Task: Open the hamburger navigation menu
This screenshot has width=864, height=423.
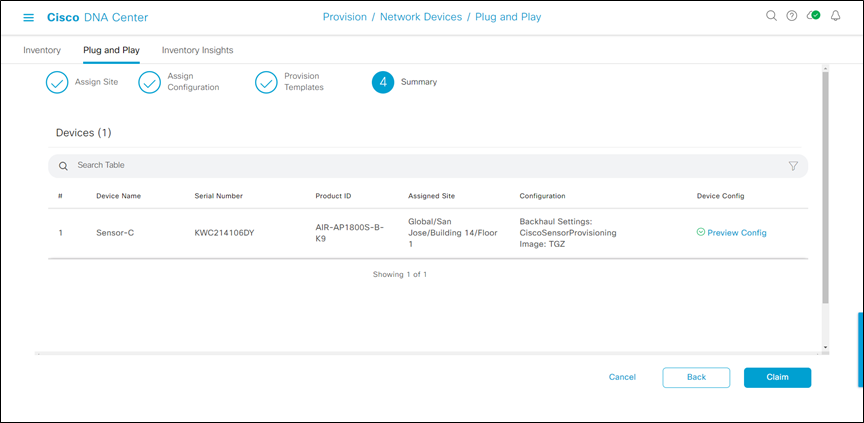Action: [x=28, y=18]
